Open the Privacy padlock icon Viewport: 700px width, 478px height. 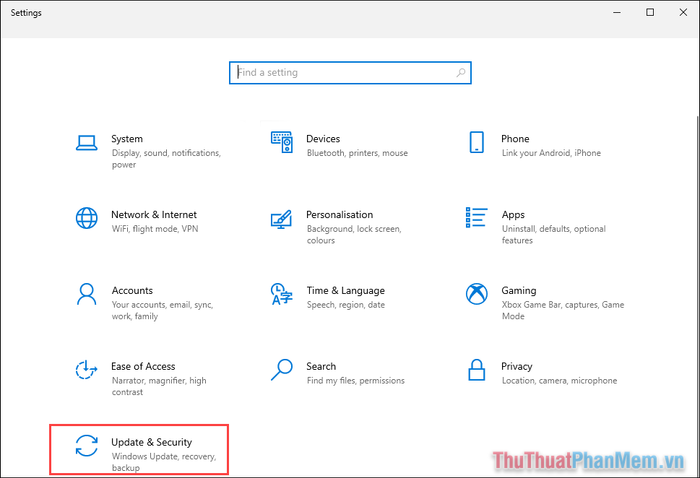pos(476,370)
